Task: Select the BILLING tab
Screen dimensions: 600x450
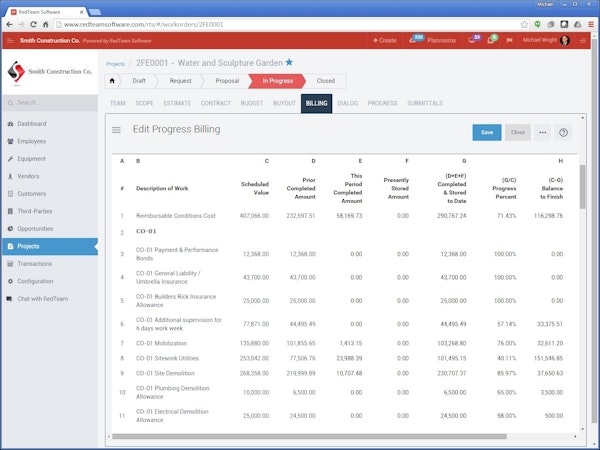Action: point(316,103)
